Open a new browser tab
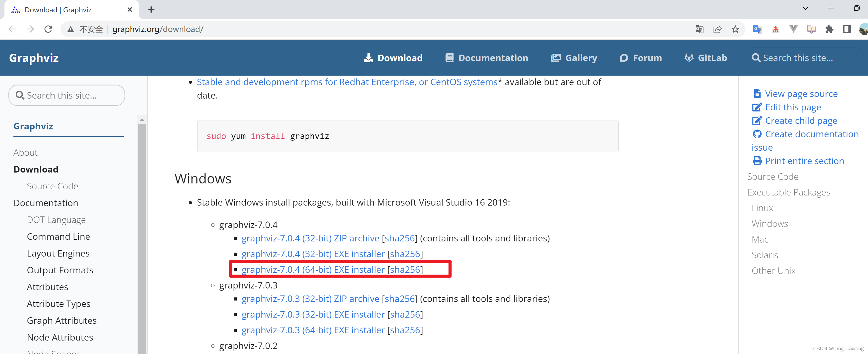The height and width of the screenshot is (354, 868). click(151, 10)
